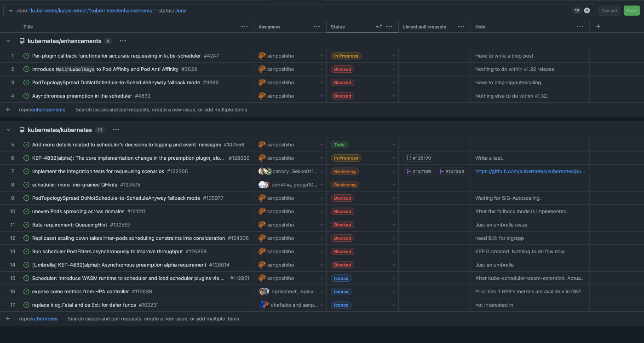
Task: Click add-item field under kubernetes/enhancements
Action: tap(161, 110)
